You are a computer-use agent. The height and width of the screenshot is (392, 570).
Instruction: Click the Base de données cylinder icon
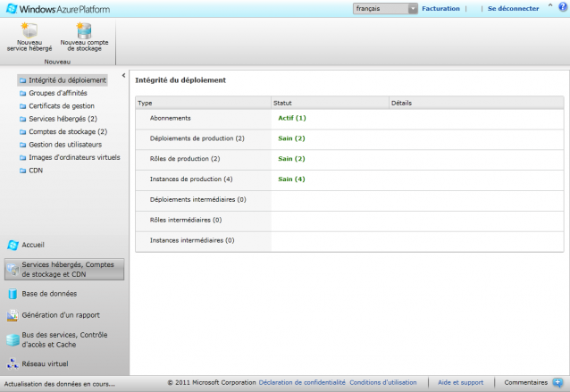13,294
